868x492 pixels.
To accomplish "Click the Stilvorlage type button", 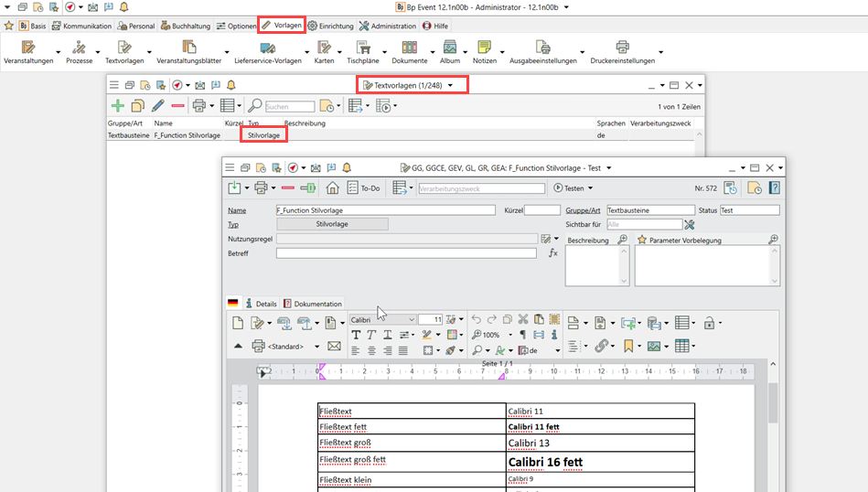I will pyautogui.click(x=332, y=224).
